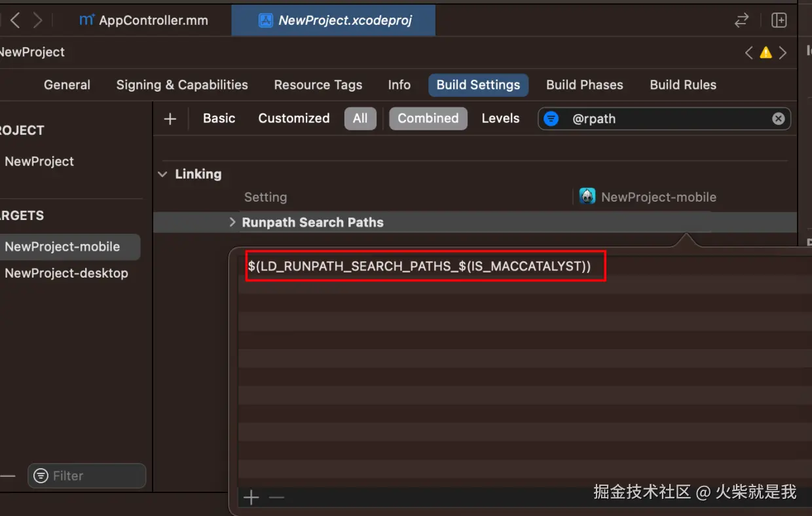Remove the selected path entry in popover
Viewport: 812px width, 516px height.
point(277,498)
